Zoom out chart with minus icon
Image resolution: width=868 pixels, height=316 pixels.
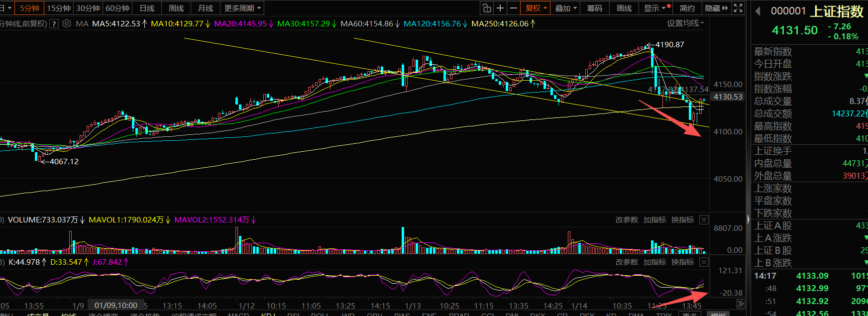[x=513, y=8]
